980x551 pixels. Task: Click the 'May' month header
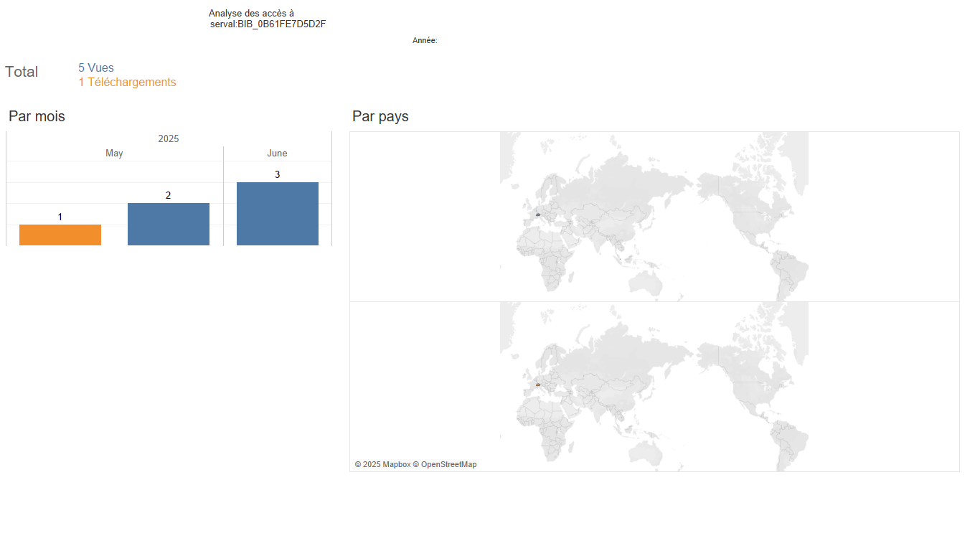point(114,154)
